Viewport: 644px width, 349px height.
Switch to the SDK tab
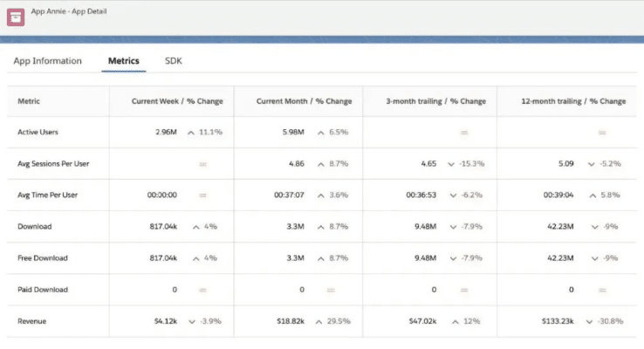click(174, 61)
